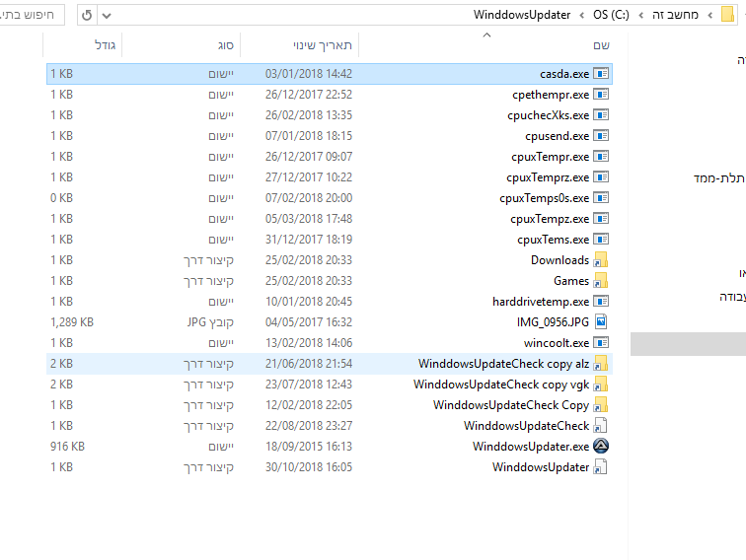Select WinddowsUpdateCheck copy alz name
Image resolution: width=746 pixels, height=560 pixels.
[503, 364]
